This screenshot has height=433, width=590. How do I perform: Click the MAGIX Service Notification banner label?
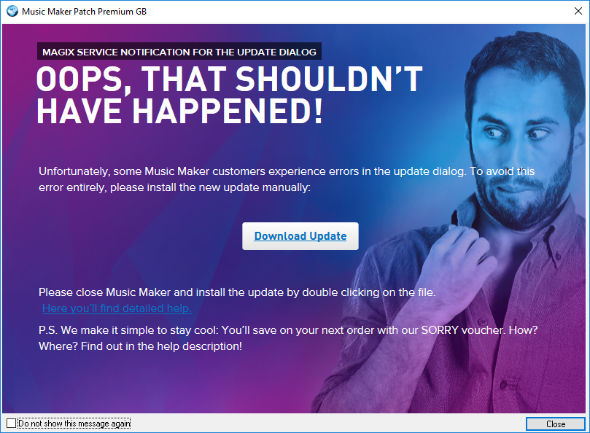[179, 52]
